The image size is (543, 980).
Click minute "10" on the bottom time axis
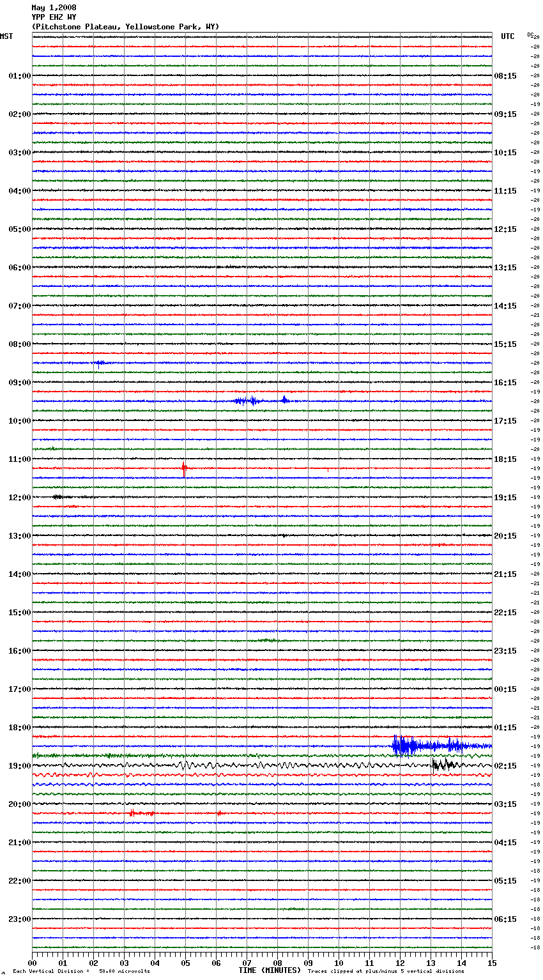tap(339, 963)
